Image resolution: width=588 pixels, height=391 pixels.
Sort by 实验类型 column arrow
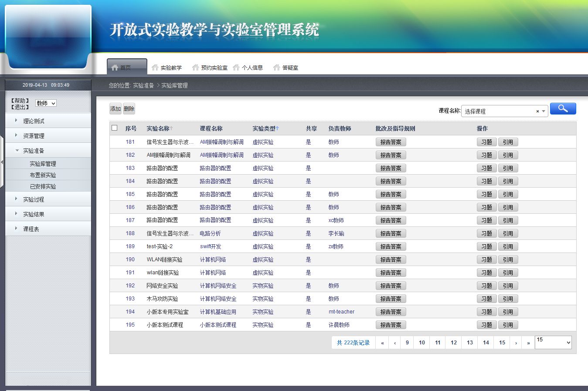coord(277,128)
